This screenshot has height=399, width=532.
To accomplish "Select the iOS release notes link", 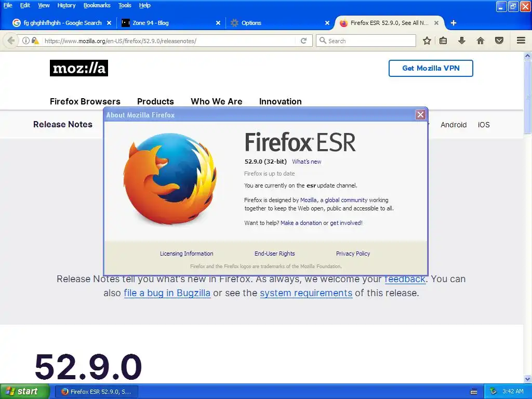I will pyautogui.click(x=484, y=125).
